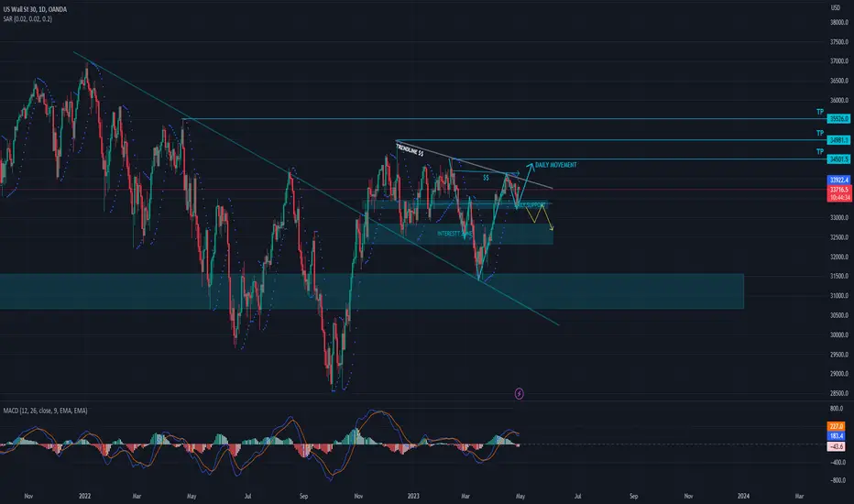Click the 28500.0 price axis label
Screen dimensions: 854x504
click(839, 393)
